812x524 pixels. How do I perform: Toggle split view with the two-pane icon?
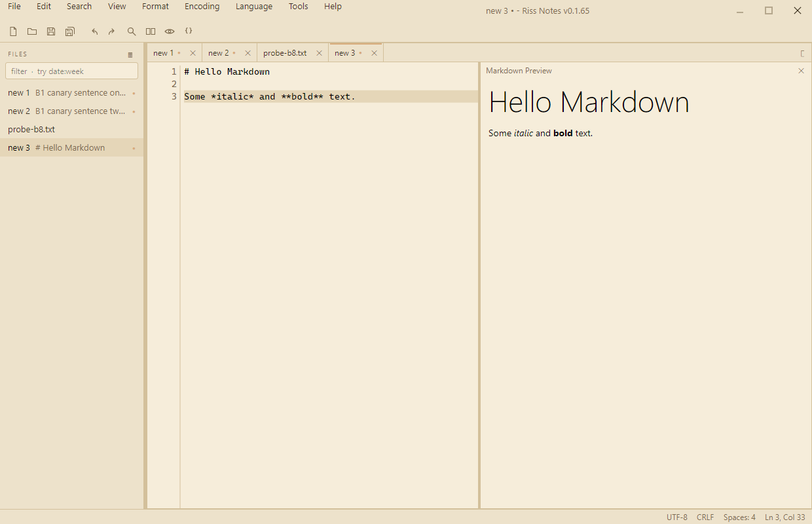[x=151, y=31]
